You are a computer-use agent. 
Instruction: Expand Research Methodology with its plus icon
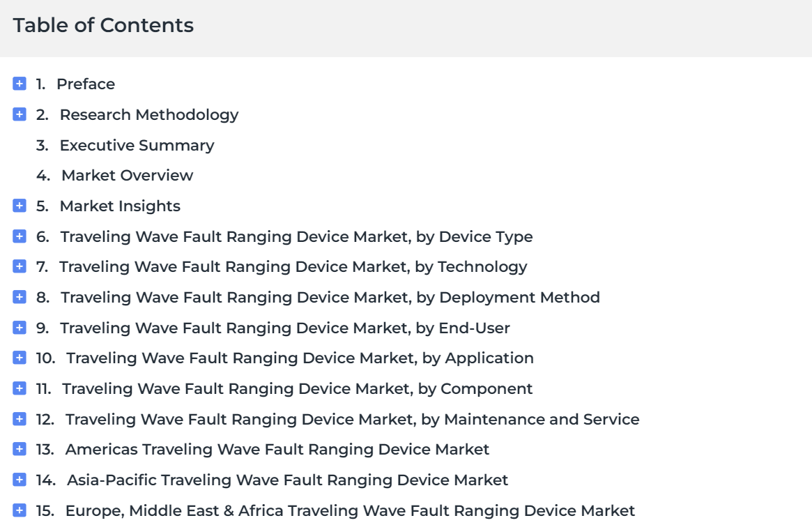click(19, 114)
